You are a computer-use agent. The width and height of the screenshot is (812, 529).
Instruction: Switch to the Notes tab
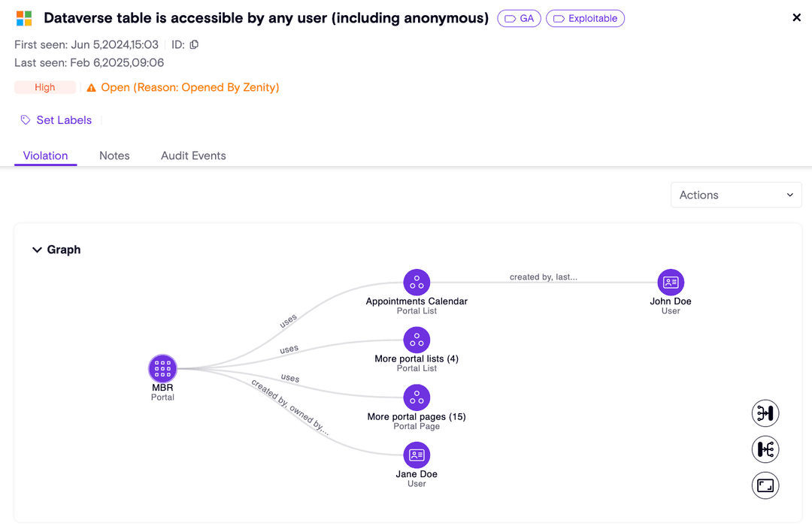pos(114,156)
